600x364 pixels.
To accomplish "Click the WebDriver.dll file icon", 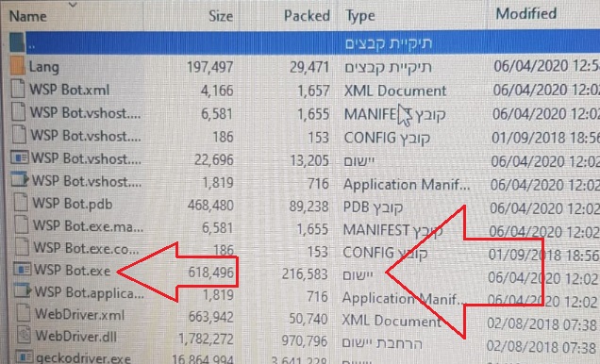I will click(x=24, y=336).
